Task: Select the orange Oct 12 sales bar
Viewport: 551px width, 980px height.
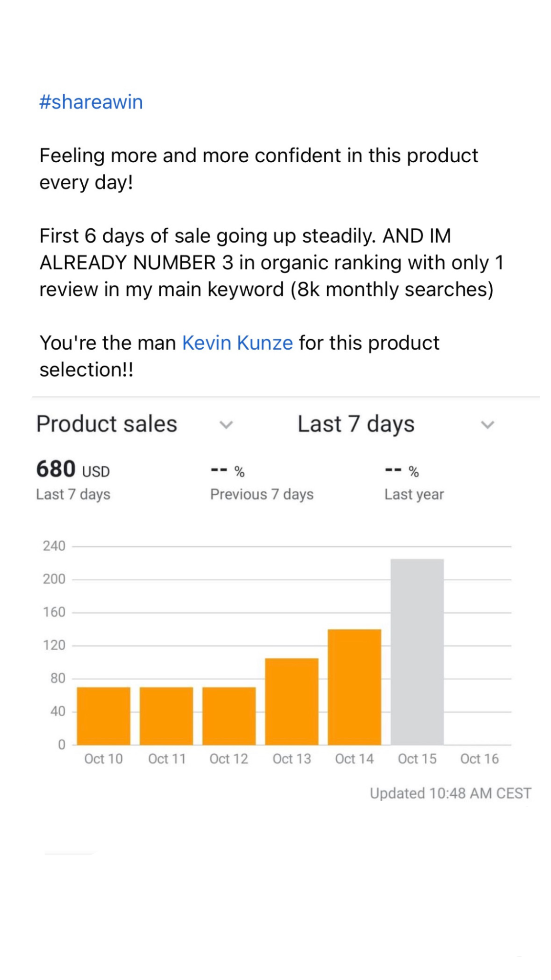Action: [x=229, y=715]
